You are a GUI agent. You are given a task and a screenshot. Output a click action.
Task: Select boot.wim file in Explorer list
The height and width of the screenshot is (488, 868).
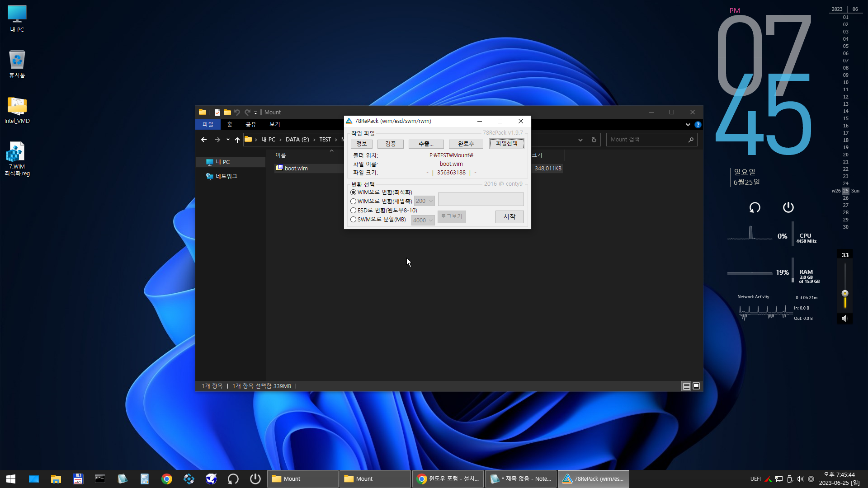(296, 169)
